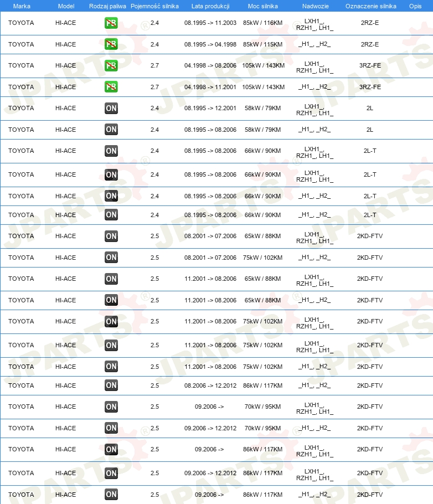Image resolution: width=433 pixels, height=504 pixels.
Task: Select the date range 04.1998 -> 08.2006
Action: 210,65
